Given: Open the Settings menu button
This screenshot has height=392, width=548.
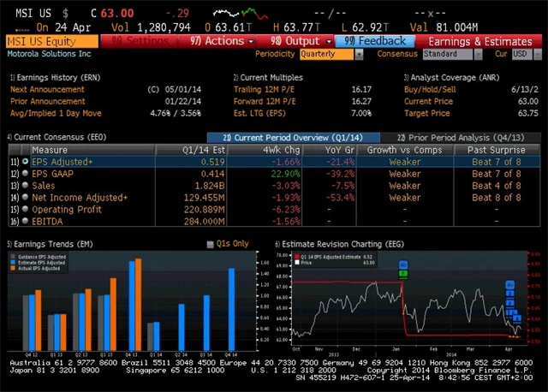Looking at the screenshot, I should point(143,41).
